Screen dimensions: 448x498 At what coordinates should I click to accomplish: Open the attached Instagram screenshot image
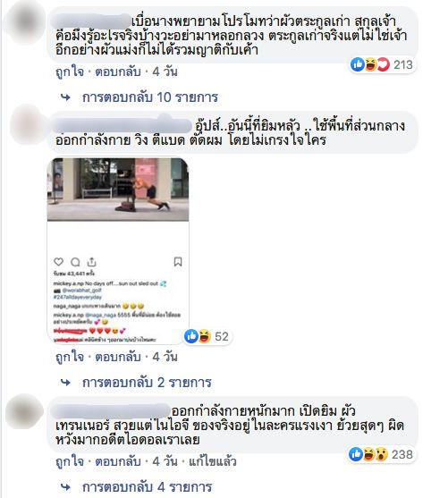(x=118, y=251)
